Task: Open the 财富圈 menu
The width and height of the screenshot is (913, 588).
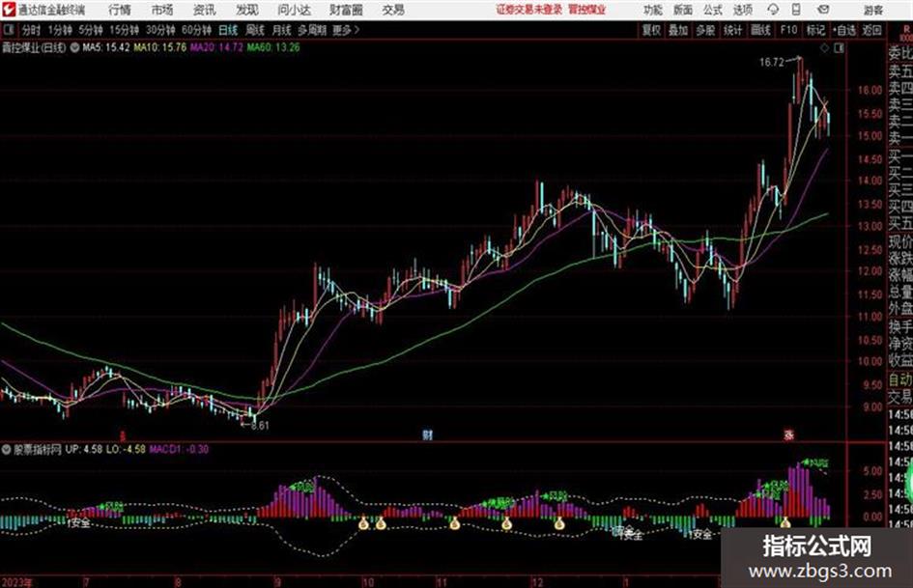Action: click(347, 10)
